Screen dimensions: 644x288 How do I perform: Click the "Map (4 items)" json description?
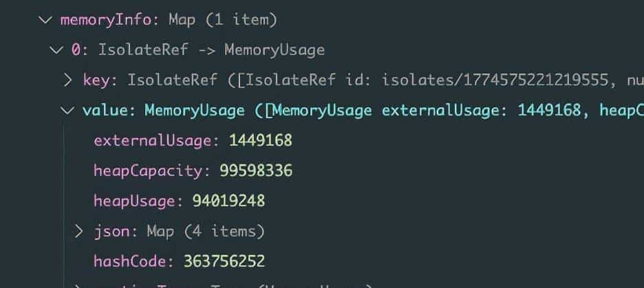[x=206, y=231]
